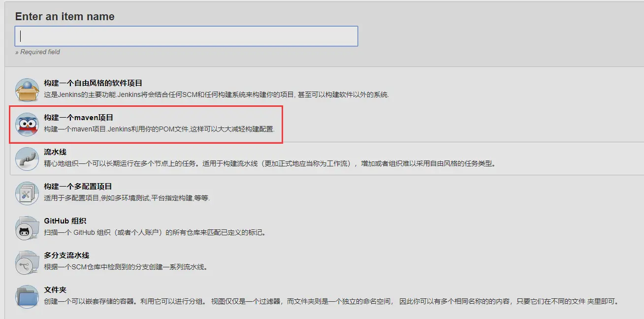Click the Required field hint text
This screenshot has width=644, height=319.
[x=37, y=52]
